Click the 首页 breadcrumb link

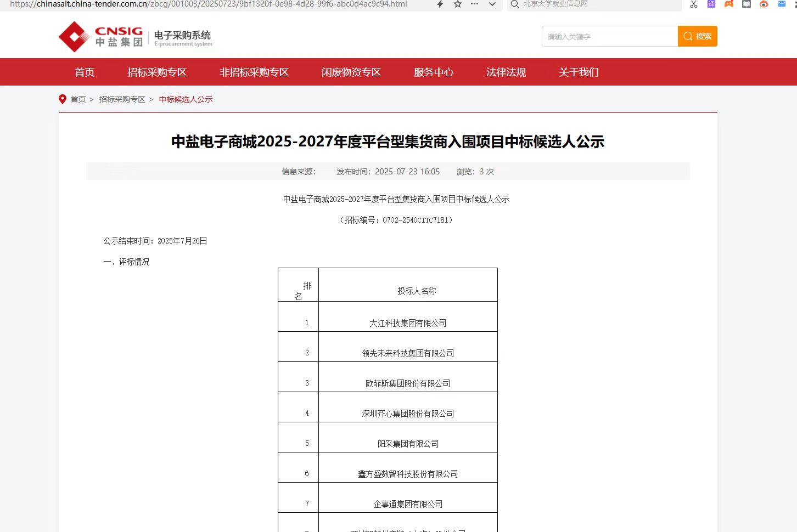pos(78,99)
